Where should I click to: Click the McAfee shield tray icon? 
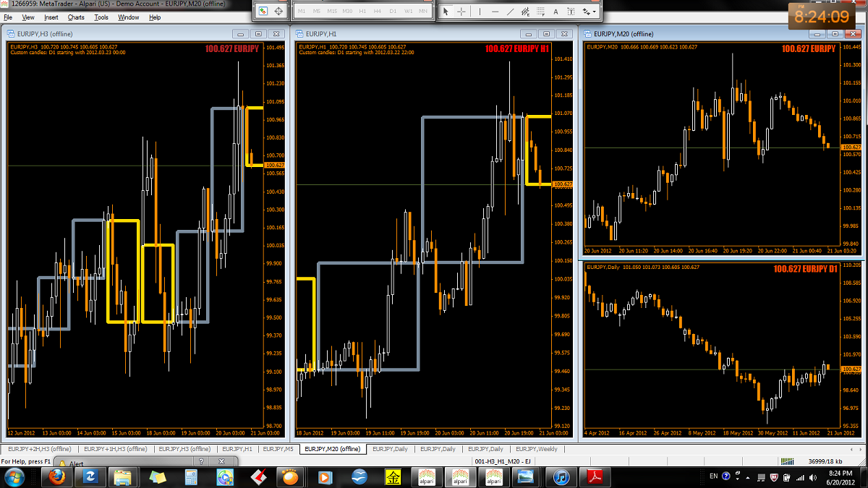[x=775, y=477]
